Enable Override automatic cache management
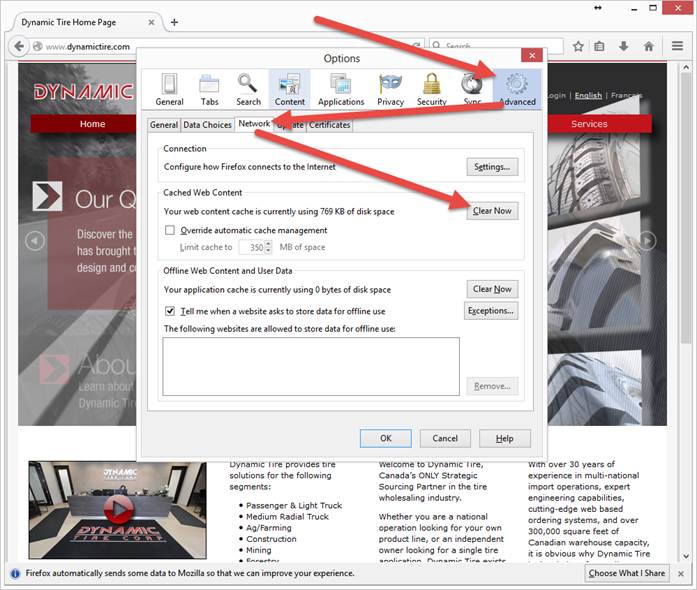 [x=170, y=230]
